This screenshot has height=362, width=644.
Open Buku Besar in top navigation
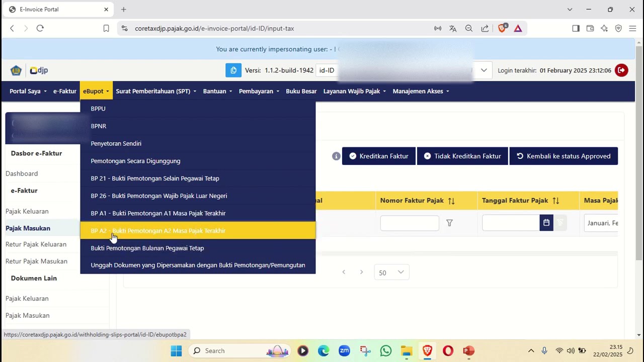pos(301,91)
